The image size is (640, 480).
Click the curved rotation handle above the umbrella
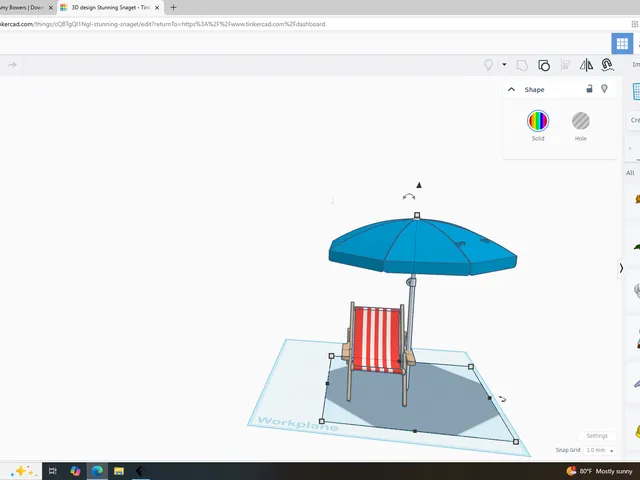409,197
